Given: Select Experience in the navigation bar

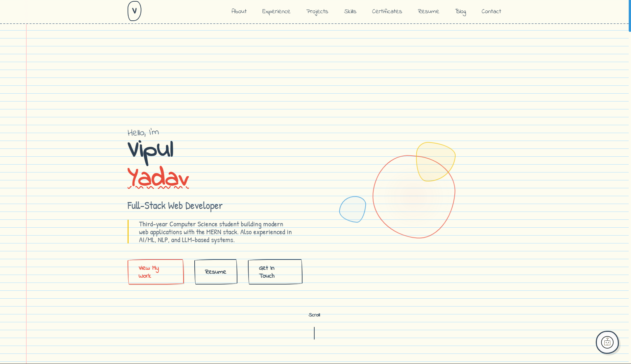Looking at the screenshot, I should (x=276, y=11).
